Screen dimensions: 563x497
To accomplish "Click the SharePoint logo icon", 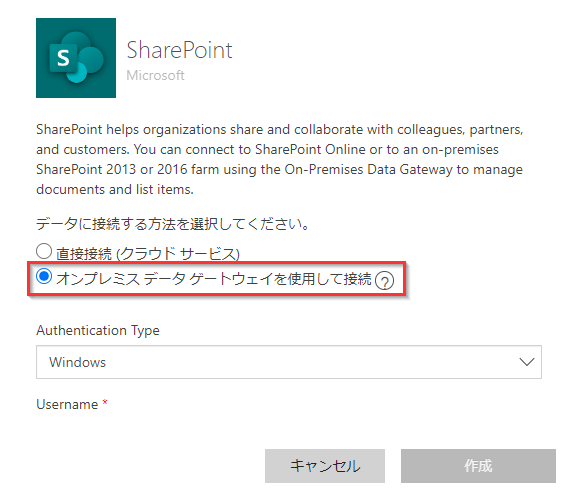I will click(76, 58).
